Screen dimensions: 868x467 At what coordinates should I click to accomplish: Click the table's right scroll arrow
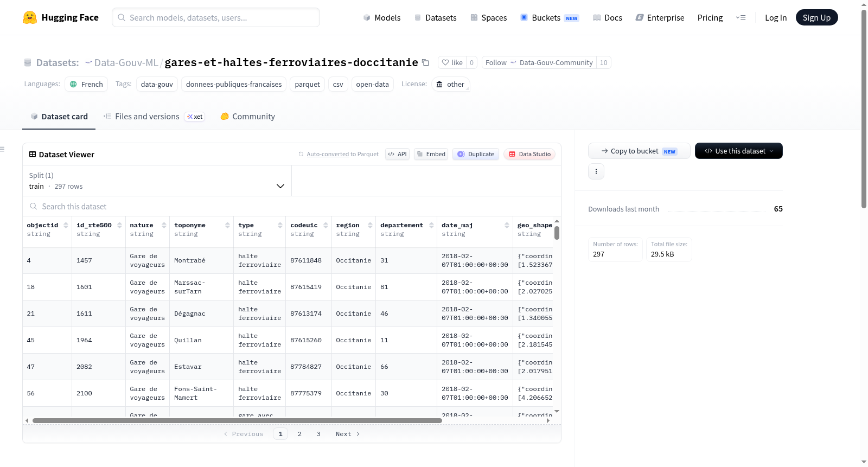pos(548,420)
